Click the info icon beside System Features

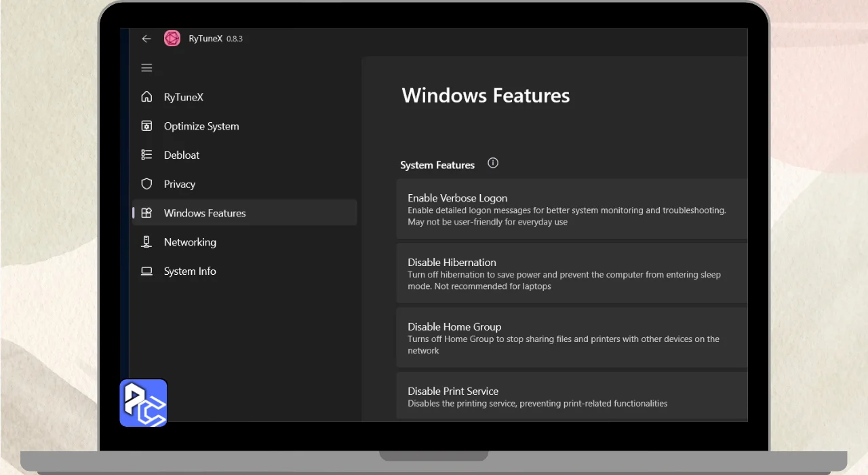(493, 163)
